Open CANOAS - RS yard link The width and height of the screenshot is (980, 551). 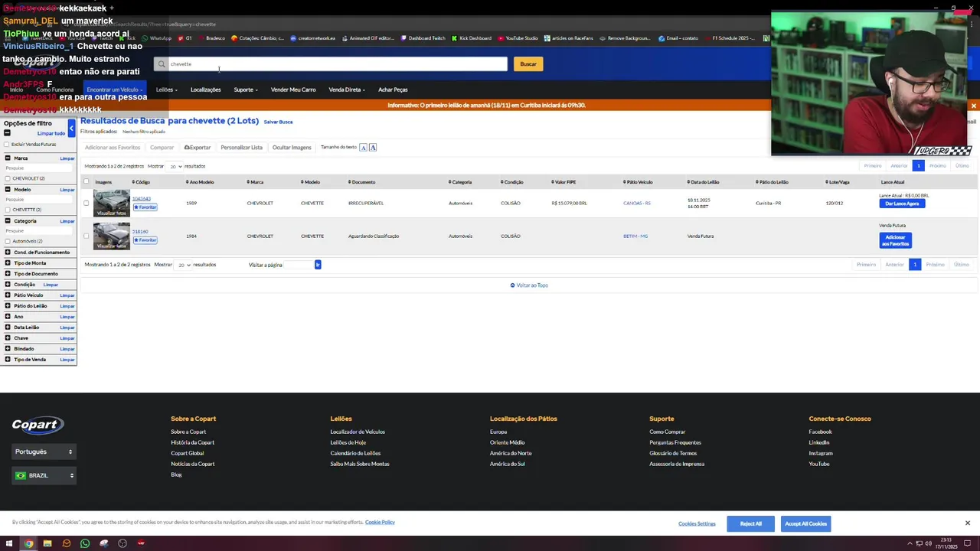click(637, 204)
